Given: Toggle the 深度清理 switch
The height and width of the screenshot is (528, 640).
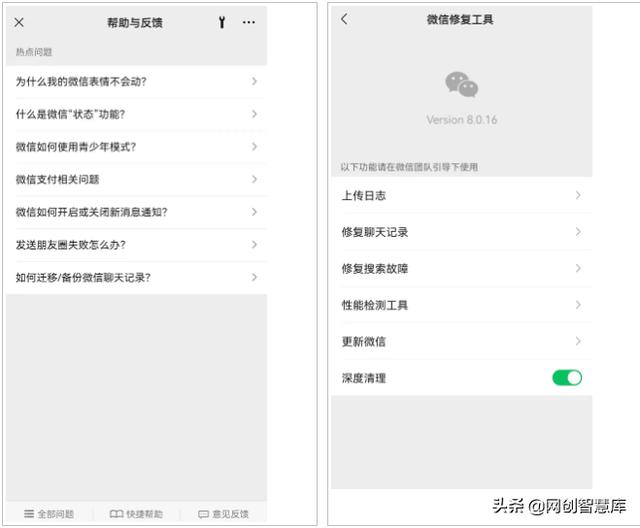Looking at the screenshot, I should pyautogui.click(x=566, y=378).
